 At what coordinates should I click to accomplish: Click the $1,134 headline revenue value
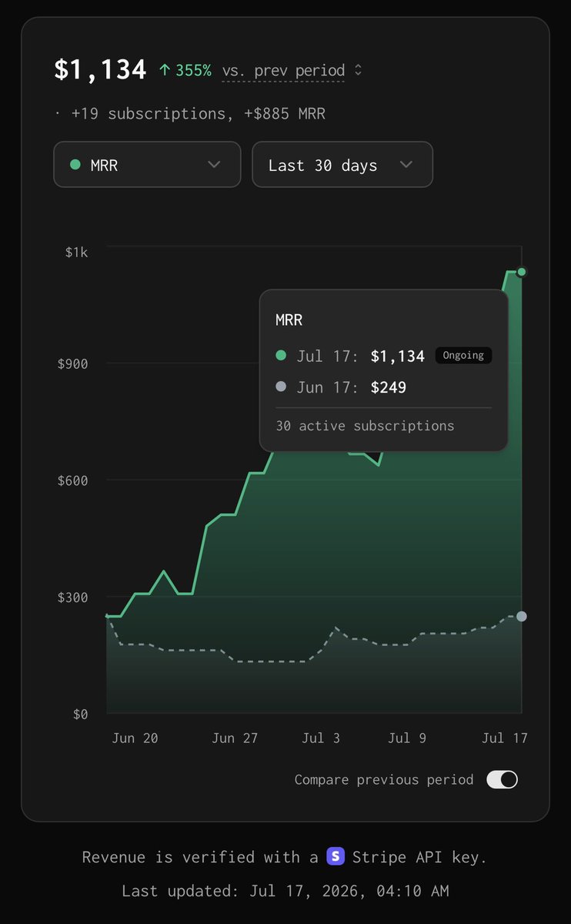(100, 69)
